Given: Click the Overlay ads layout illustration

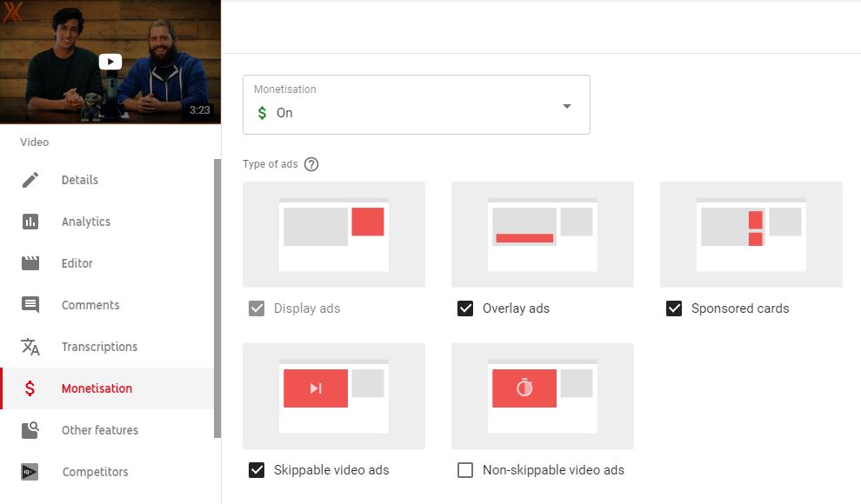Looking at the screenshot, I should coord(543,235).
